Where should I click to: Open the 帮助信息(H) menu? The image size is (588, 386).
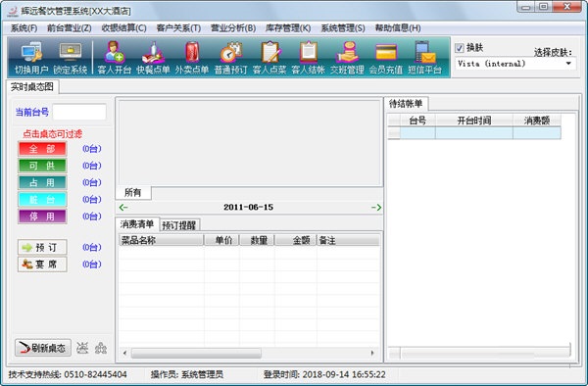click(398, 28)
